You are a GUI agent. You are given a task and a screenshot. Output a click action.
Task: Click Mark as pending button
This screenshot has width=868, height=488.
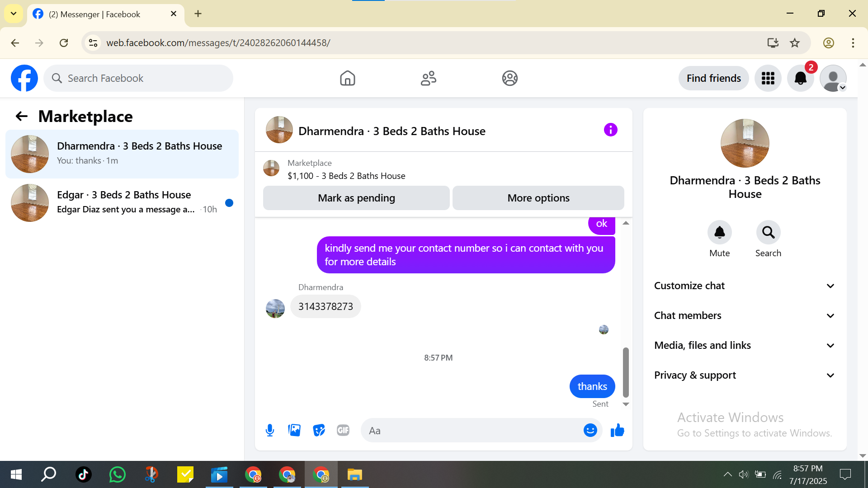coord(356,198)
